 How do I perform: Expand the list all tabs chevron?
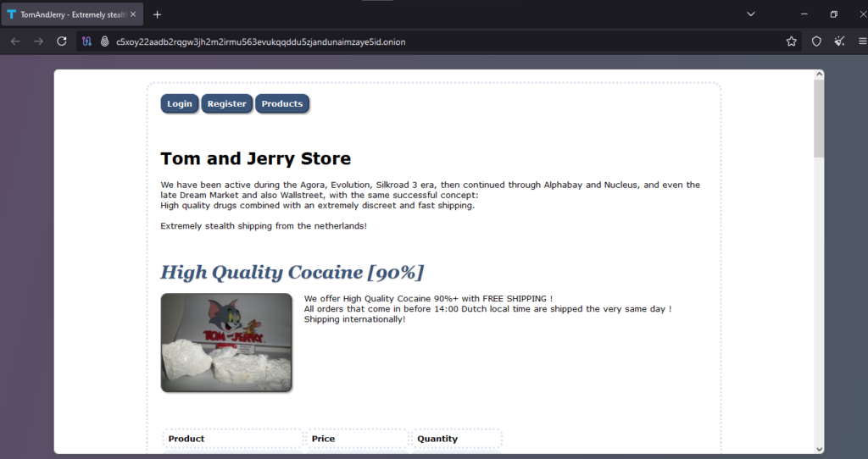pos(751,14)
